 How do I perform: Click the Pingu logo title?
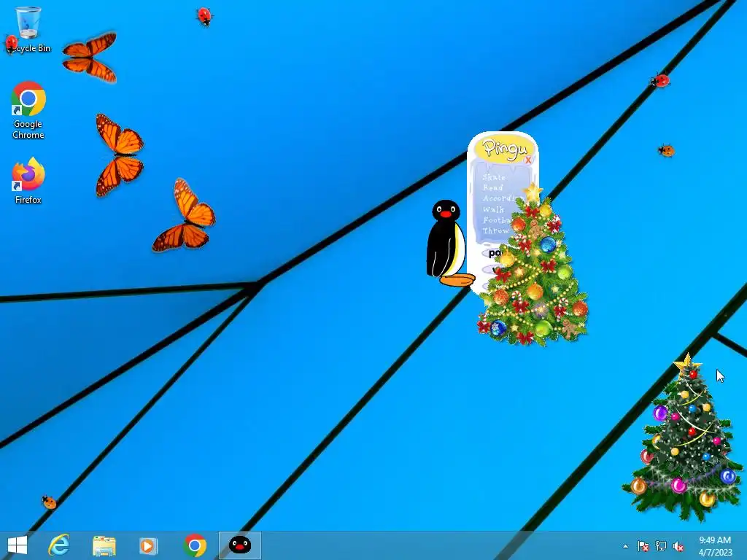click(504, 149)
